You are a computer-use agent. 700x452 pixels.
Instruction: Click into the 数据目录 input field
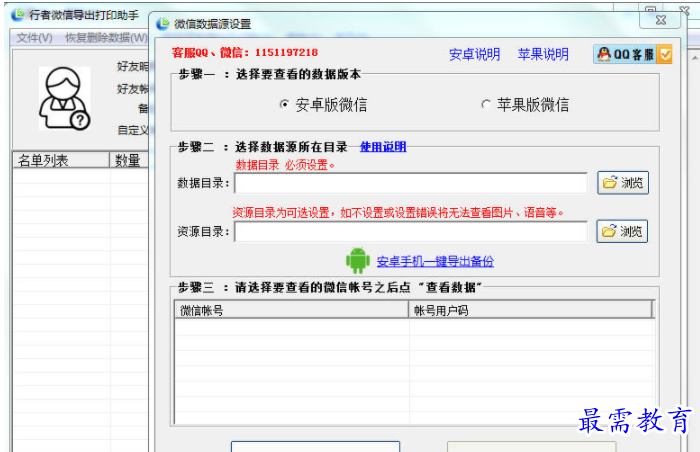(x=411, y=183)
